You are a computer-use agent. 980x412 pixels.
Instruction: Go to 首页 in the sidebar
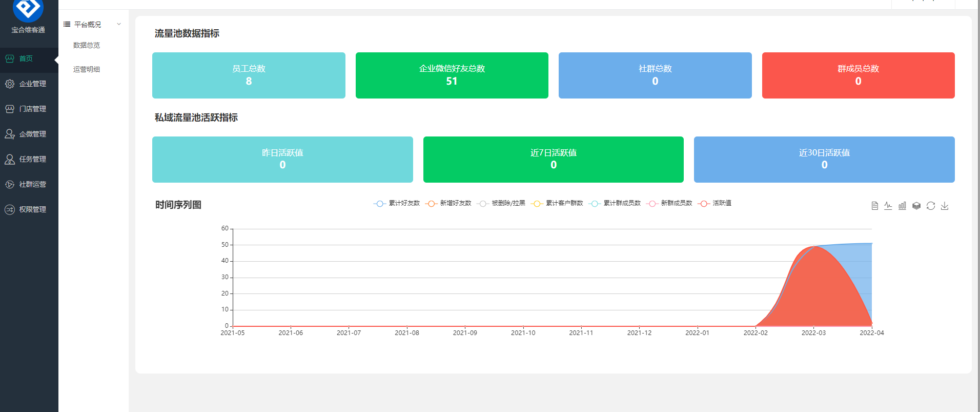(x=26, y=58)
